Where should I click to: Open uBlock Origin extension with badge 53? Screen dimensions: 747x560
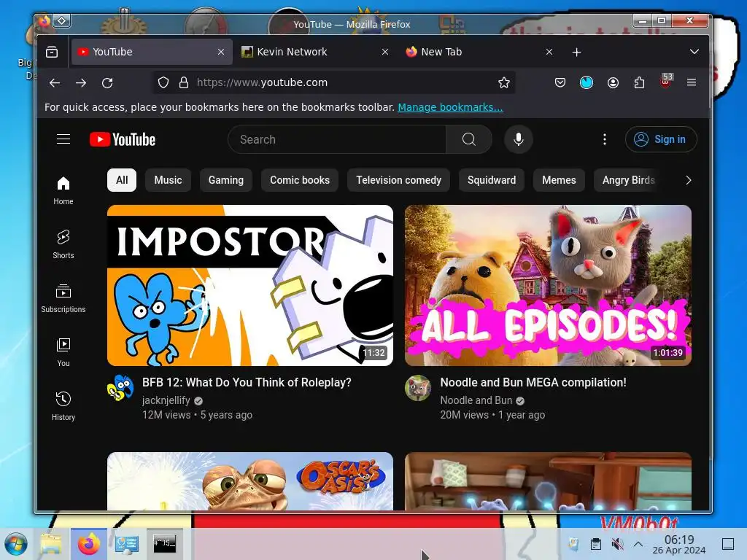click(666, 82)
